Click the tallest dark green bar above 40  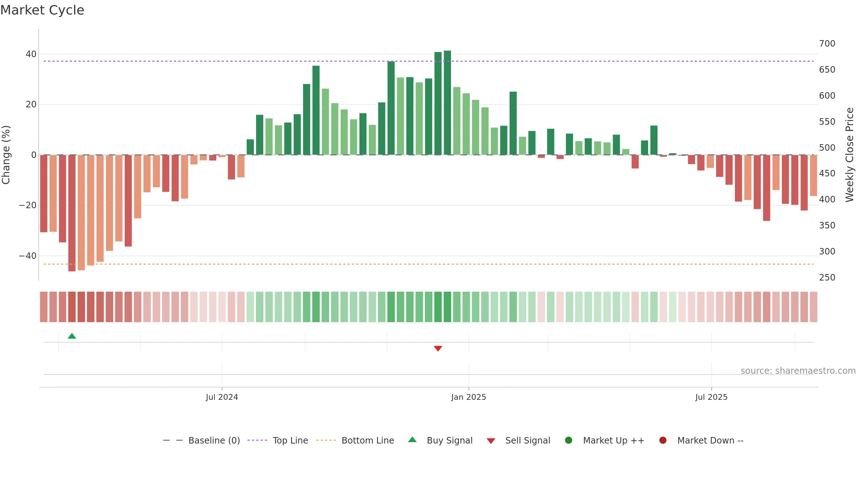coord(447,103)
